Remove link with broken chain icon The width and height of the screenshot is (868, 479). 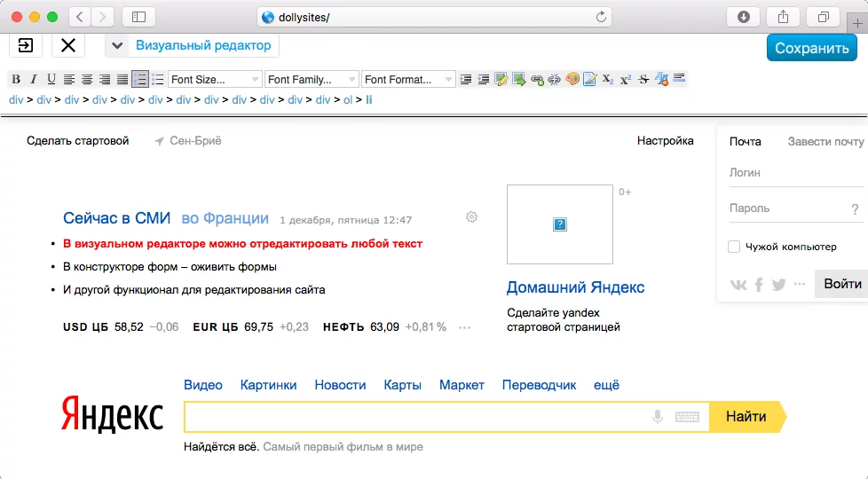pyautogui.click(x=554, y=80)
